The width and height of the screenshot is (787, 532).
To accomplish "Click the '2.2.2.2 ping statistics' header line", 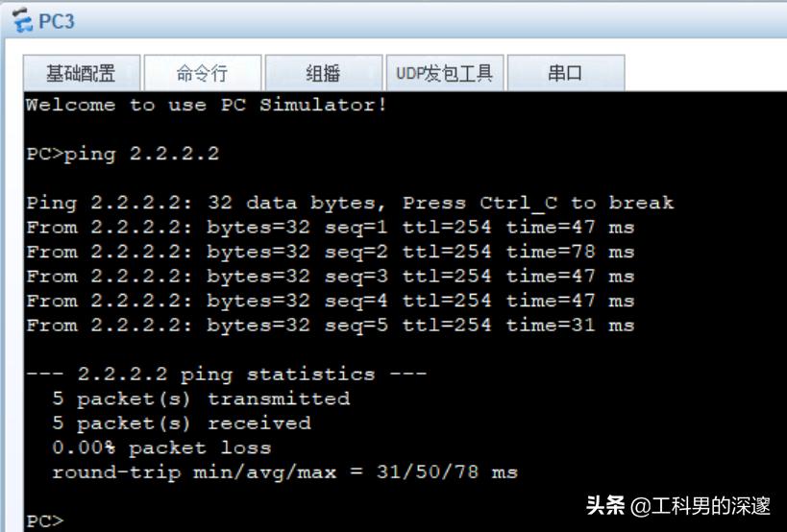I will click(x=226, y=374).
